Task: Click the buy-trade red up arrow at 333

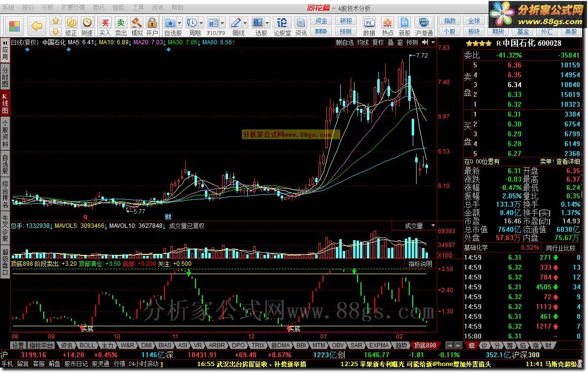Action: pyautogui.click(x=555, y=267)
